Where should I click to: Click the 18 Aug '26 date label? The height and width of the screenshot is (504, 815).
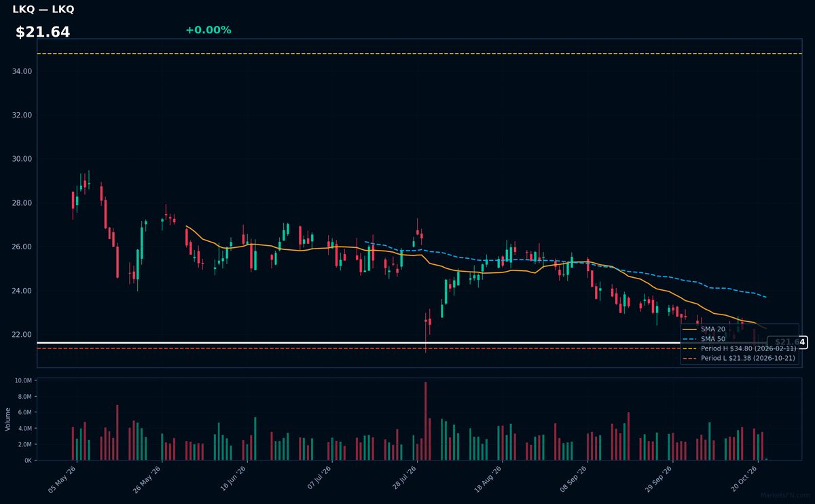[488, 479]
